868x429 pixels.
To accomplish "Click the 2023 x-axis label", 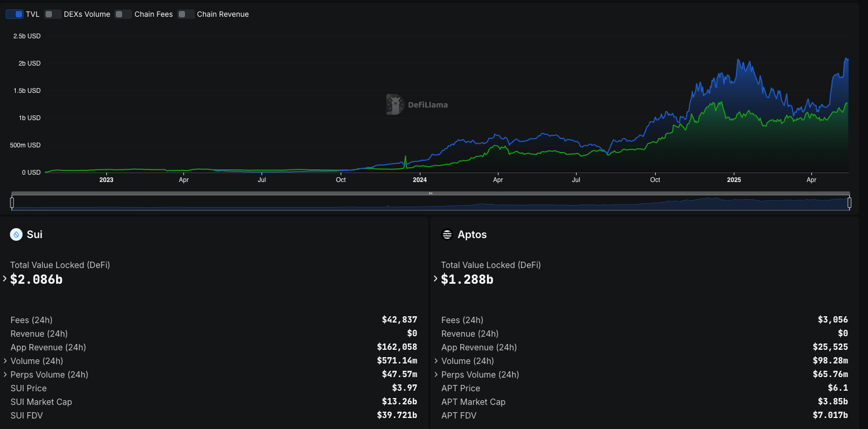I will coord(106,180).
